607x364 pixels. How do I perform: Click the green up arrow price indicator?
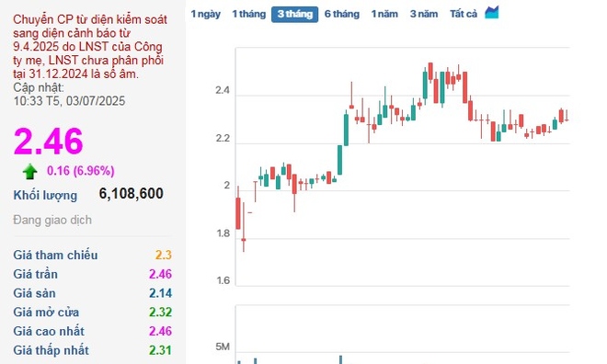coord(29,172)
